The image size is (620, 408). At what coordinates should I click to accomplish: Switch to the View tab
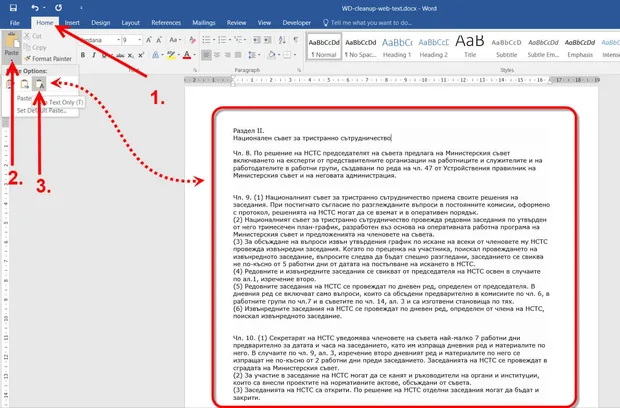264,23
